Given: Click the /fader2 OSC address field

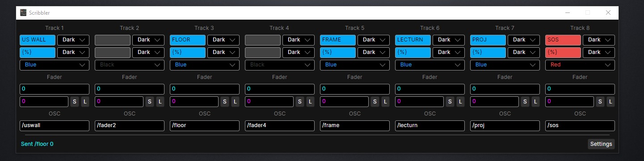Looking at the screenshot, I should (130, 125).
